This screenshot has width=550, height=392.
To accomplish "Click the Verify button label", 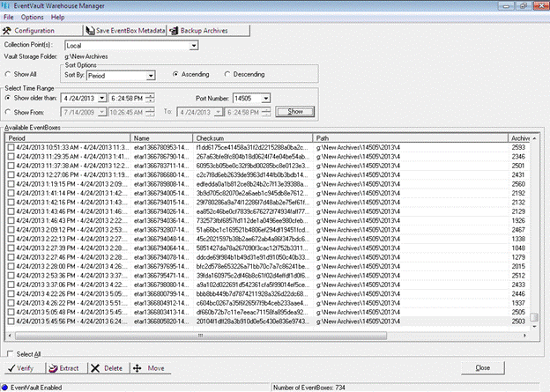I will (25, 368).
